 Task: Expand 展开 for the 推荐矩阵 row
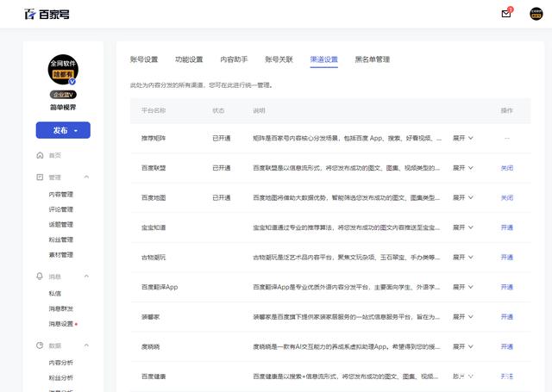point(462,138)
